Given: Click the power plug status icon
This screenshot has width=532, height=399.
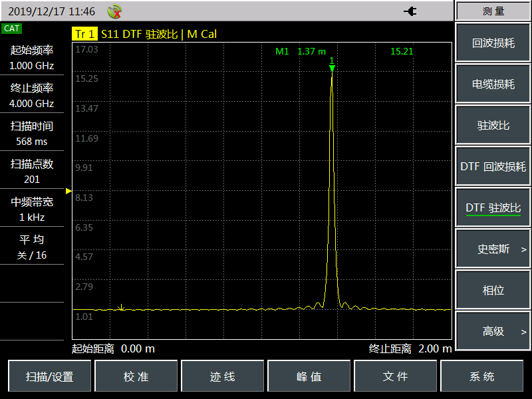Looking at the screenshot, I should (410, 11).
